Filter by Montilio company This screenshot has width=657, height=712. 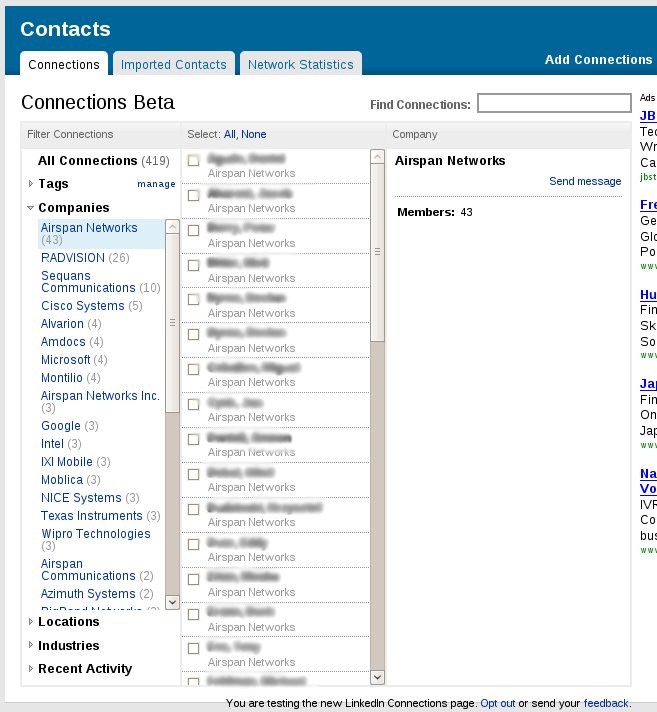70,378
